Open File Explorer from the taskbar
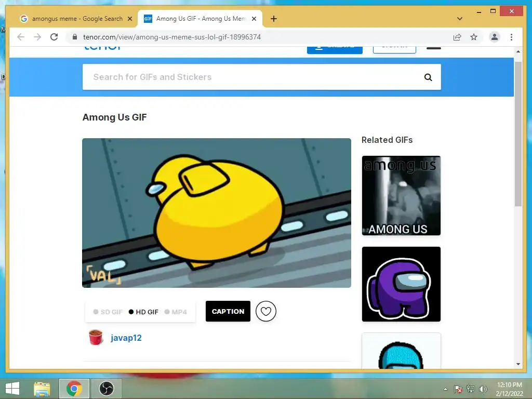This screenshot has height=399, width=532. [x=42, y=389]
